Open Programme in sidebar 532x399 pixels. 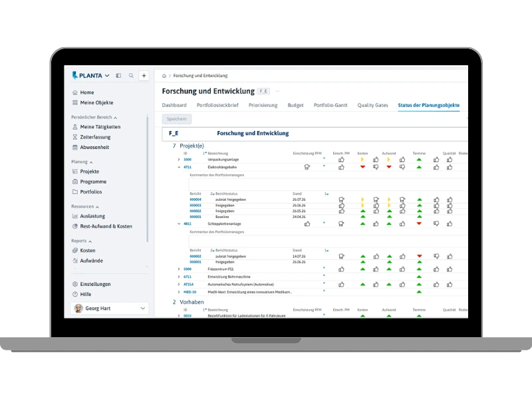pyautogui.click(x=90, y=182)
